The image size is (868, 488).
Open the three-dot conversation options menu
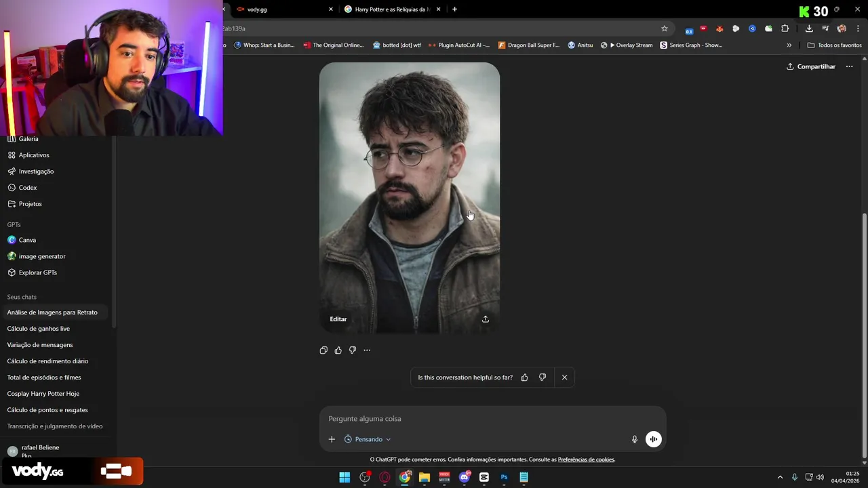click(x=849, y=66)
